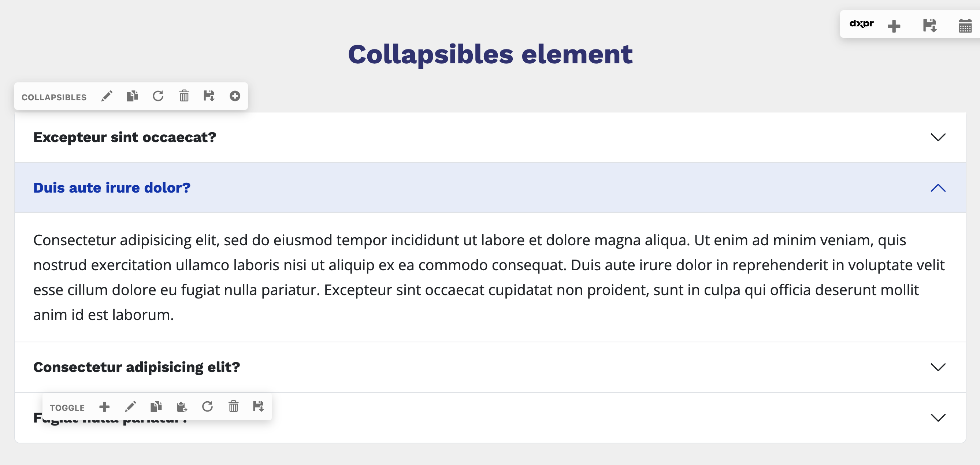Select the pencil edit icon in the Collapsibles toolbar
This screenshot has width=980, height=465.
pos(107,96)
